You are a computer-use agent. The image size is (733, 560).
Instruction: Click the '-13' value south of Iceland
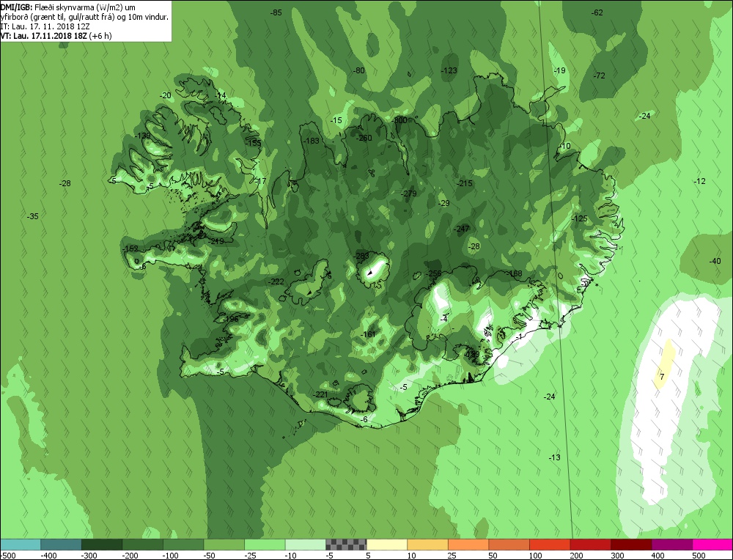(554, 457)
